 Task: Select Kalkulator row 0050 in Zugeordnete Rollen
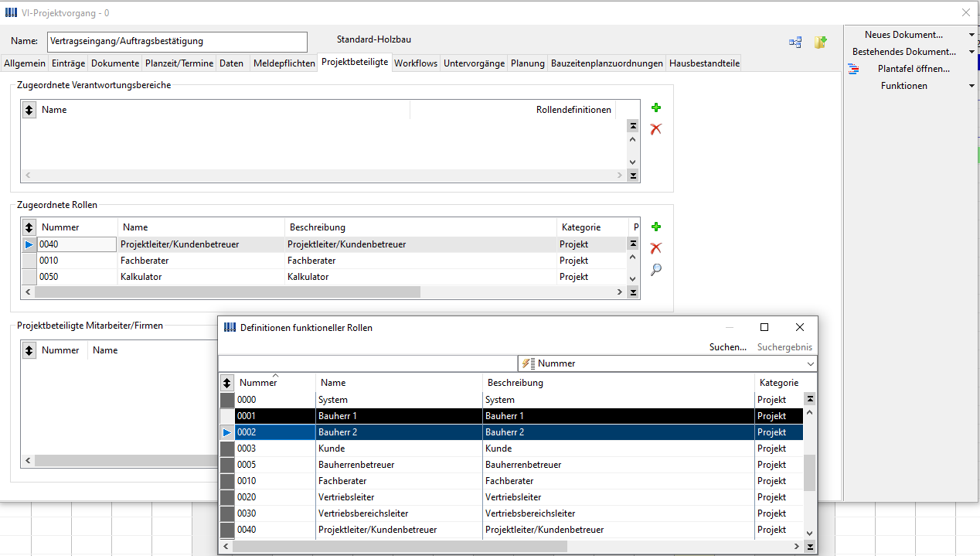(324, 277)
